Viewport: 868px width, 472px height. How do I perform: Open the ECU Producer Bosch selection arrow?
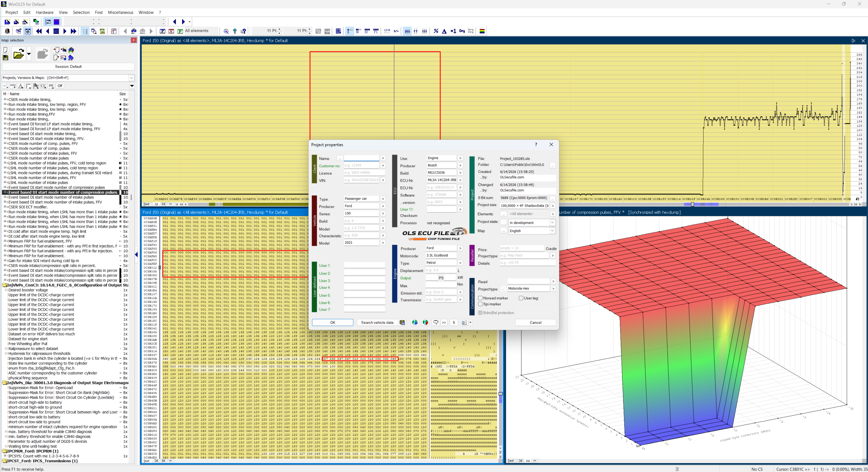[460, 165]
